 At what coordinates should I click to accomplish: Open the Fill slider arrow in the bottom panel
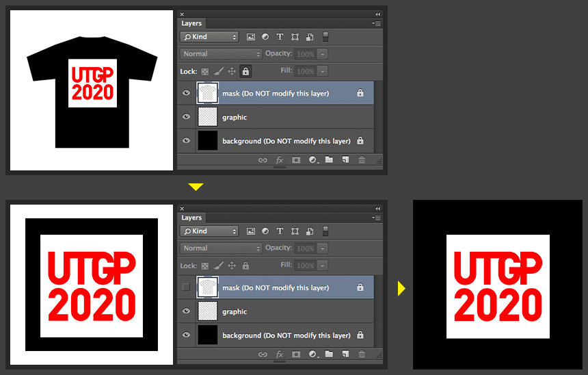click(x=323, y=266)
